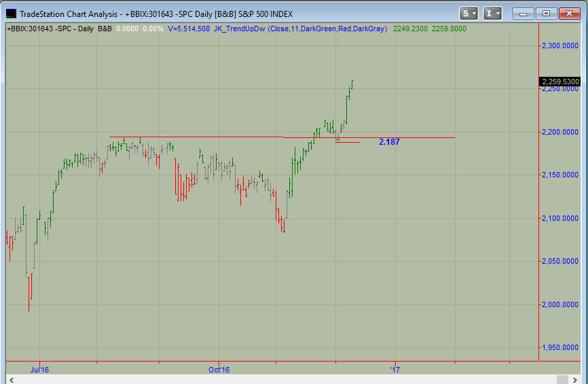The image size is (588, 384).
Task: Click the 2,200.0000 price axis label
Action: (560, 132)
